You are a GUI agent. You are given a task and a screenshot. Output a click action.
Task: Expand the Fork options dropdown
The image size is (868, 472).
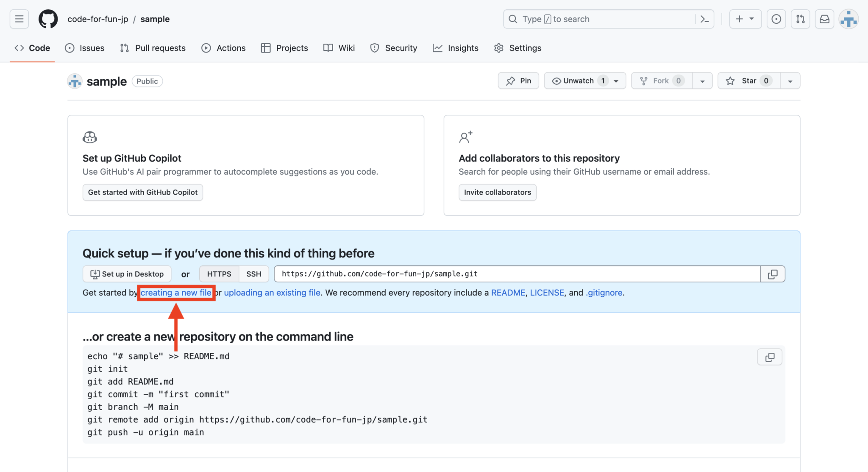point(702,81)
